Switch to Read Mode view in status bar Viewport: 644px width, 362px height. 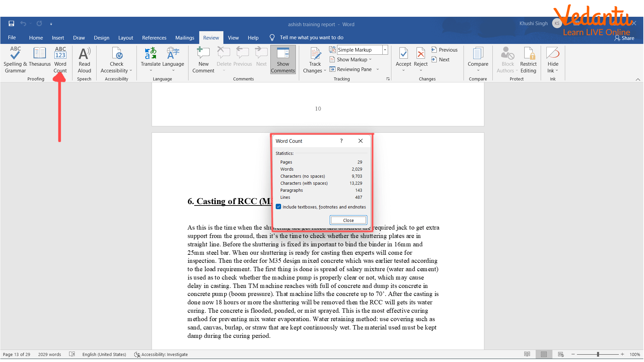click(527, 354)
